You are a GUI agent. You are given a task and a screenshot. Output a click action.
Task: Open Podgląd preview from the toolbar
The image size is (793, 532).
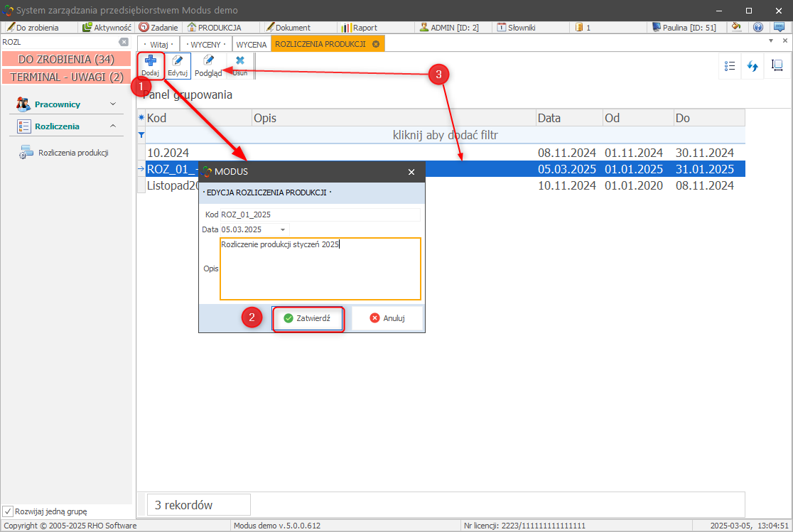tap(208, 62)
